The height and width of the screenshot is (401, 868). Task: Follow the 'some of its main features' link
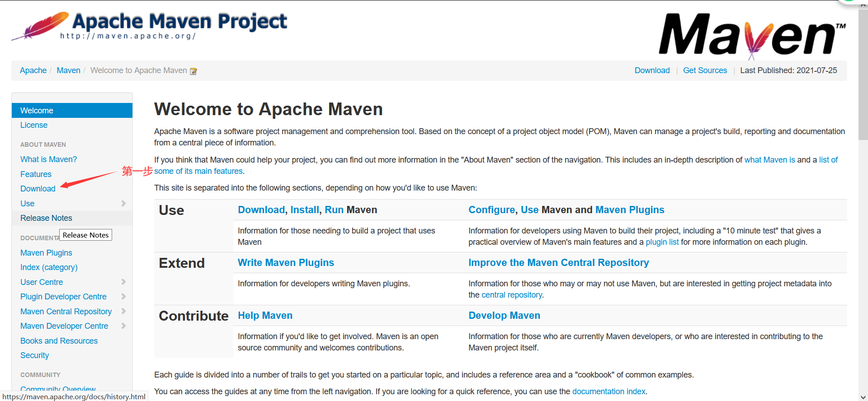(198, 171)
